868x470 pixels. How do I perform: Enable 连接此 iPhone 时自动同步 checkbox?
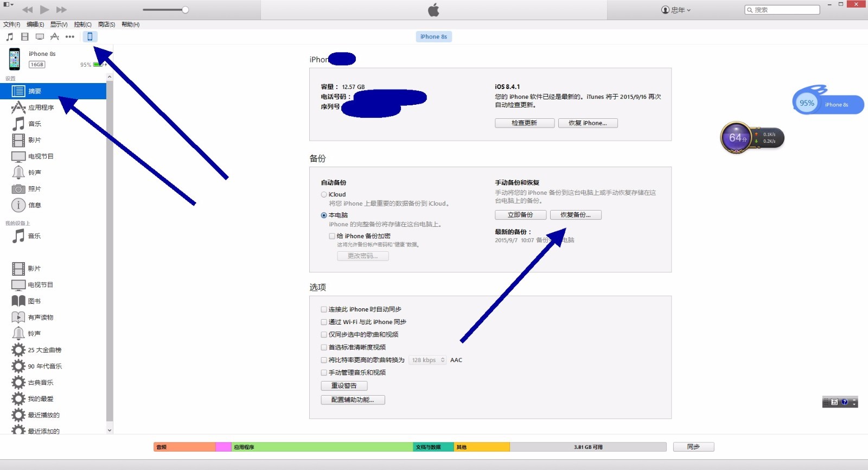point(324,309)
